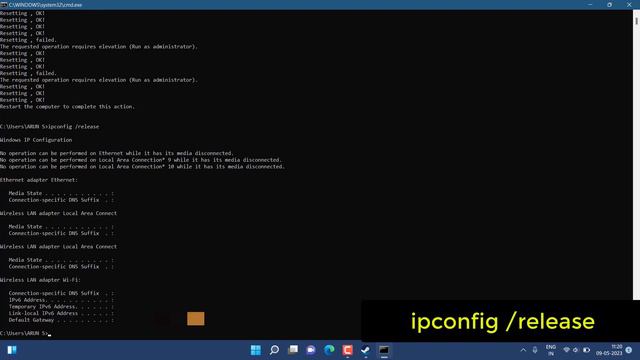Click the vertical scrollbar thumb

click(x=636, y=20)
